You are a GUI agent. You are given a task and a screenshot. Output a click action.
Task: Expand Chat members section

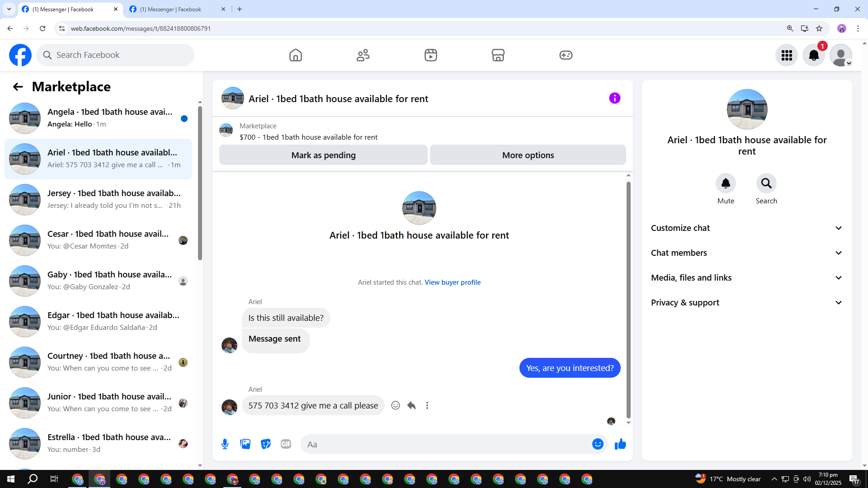coord(747,253)
